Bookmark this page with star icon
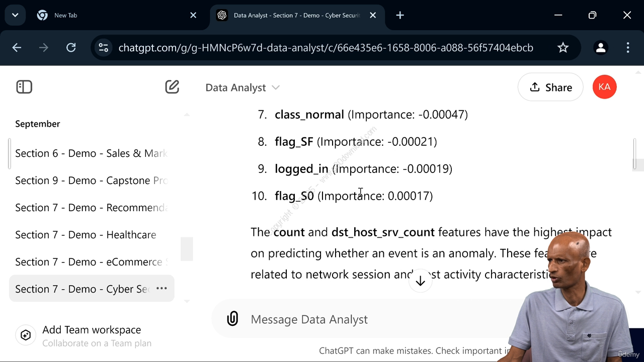The width and height of the screenshot is (644, 362). [x=563, y=48]
